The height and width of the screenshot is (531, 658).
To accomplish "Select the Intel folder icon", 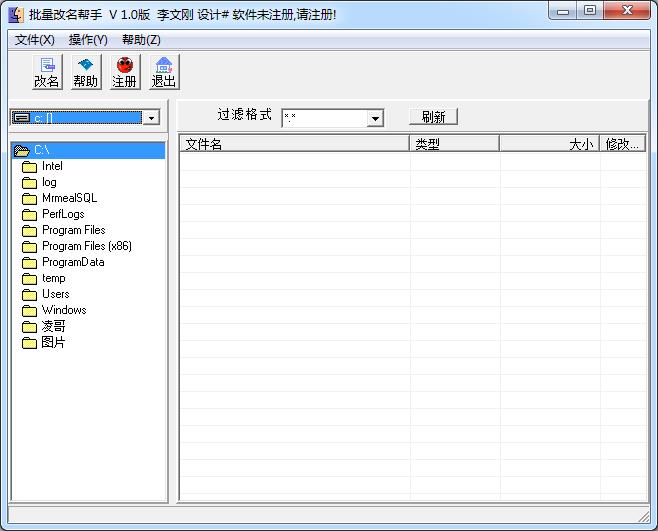I will (x=29, y=166).
